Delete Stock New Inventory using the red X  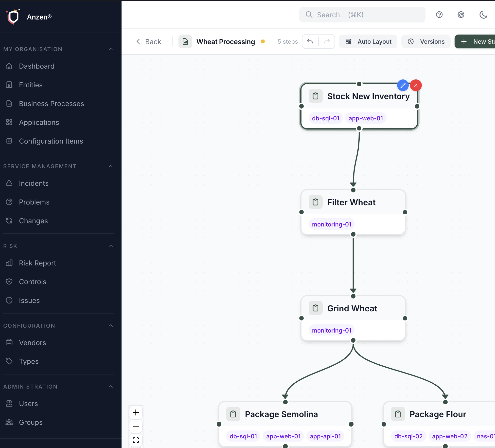[416, 85]
